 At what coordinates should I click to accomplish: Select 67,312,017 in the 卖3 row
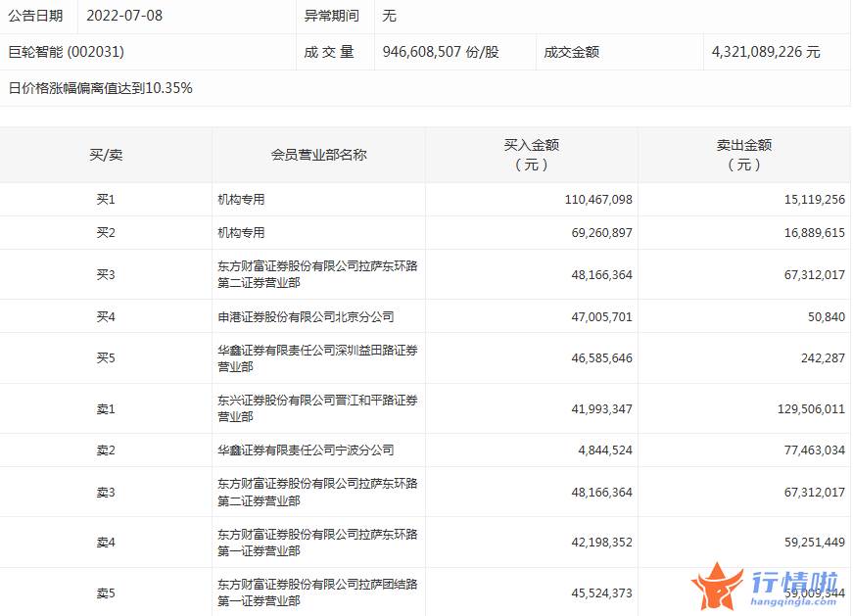815,493
